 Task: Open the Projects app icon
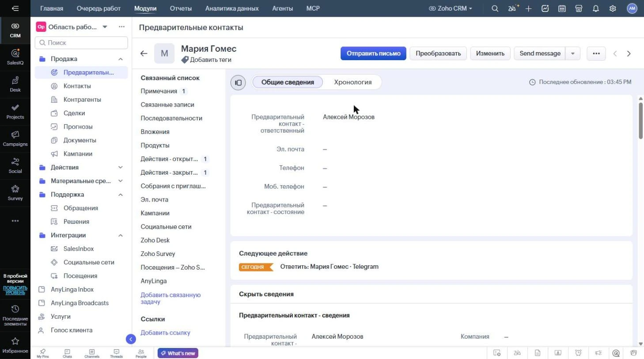[x=15, y=111]
